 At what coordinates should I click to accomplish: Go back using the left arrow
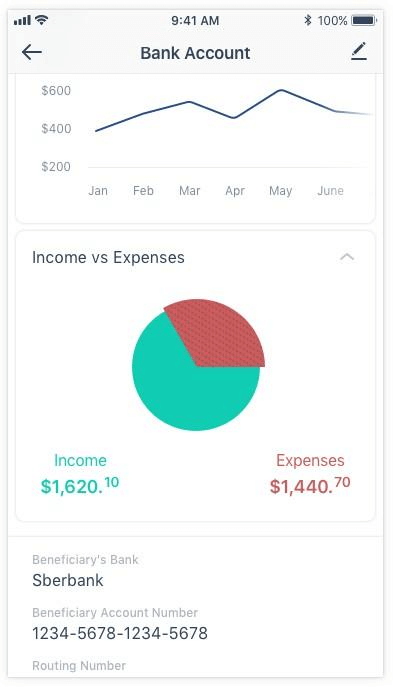point(32,53)
